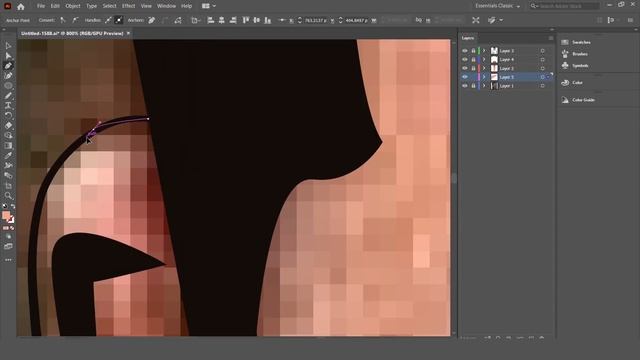
Task: Click the highlighted hide-handles icon in control bar
Action: [119, 20]
